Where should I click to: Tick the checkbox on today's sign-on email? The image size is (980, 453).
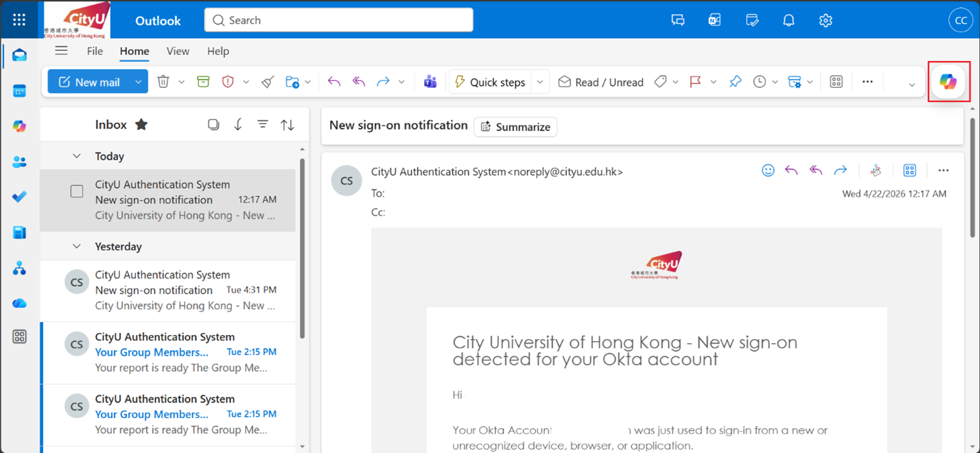77,191
